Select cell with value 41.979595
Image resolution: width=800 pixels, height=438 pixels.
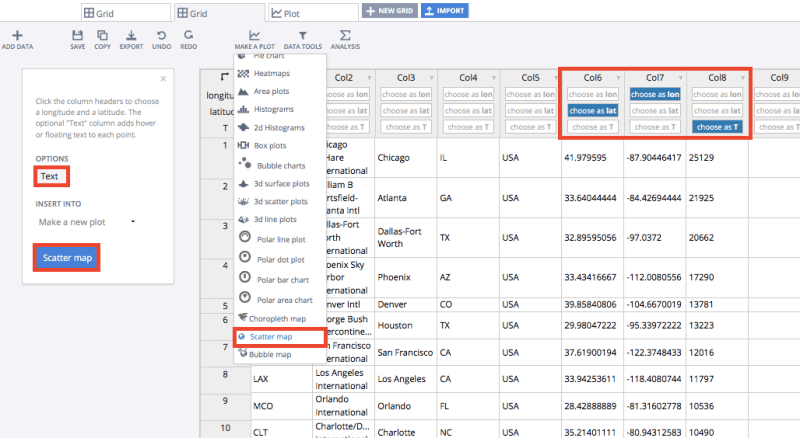click(x=593, y=158)
